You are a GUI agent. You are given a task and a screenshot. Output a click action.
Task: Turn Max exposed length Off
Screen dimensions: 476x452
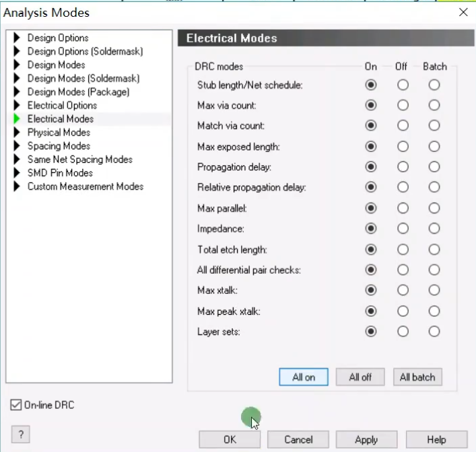(x=403, y=147)
